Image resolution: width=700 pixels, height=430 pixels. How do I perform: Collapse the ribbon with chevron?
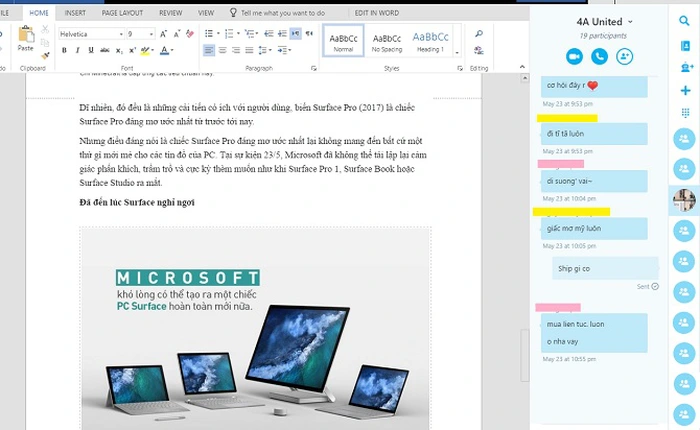[522, 67]
